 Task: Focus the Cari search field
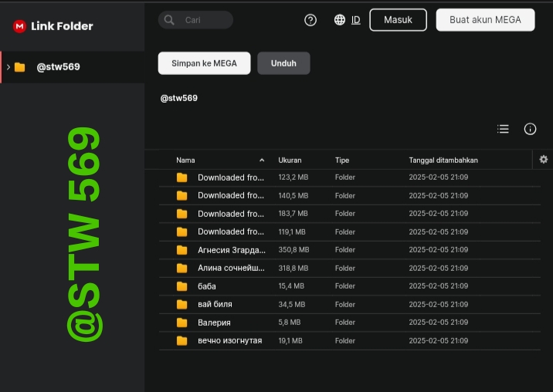point(195,20)
